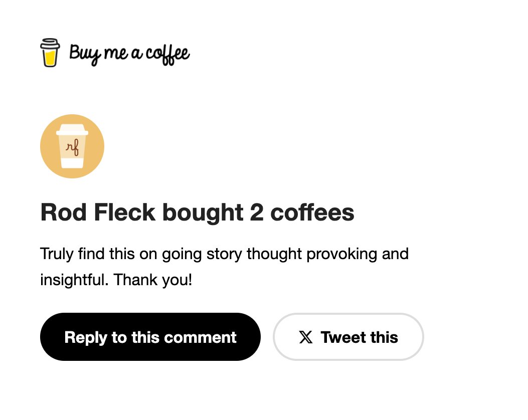Click "Thank you!" at the message end

153,280
